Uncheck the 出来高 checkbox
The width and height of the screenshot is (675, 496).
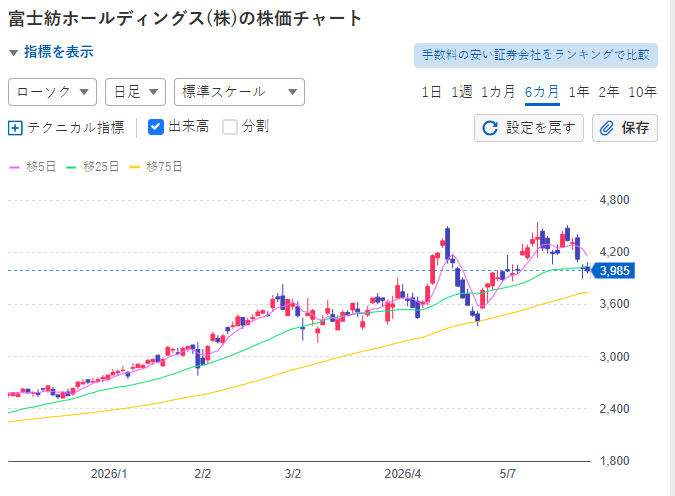tap(155, 127)
